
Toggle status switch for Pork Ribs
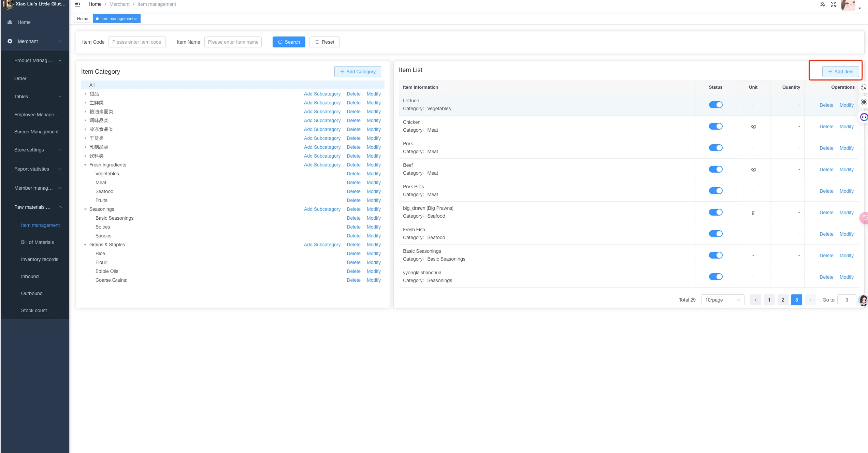click(x=715, y=191)
